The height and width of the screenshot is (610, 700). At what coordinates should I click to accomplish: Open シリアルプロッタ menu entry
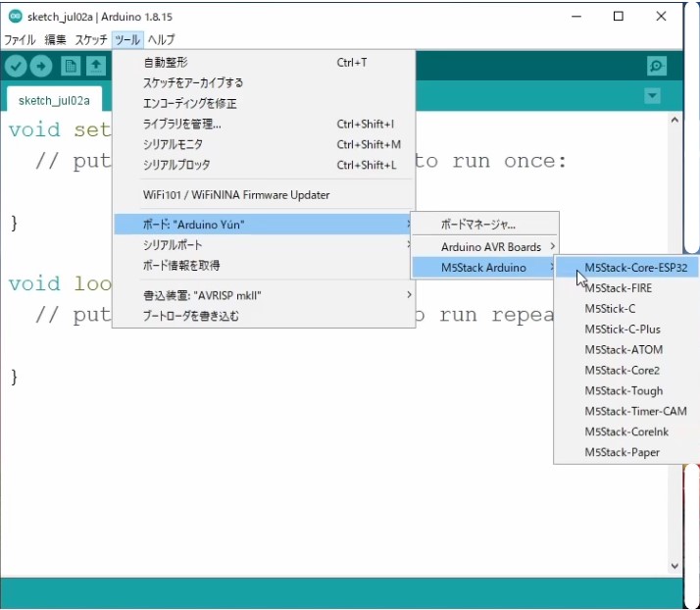(265, 165)
